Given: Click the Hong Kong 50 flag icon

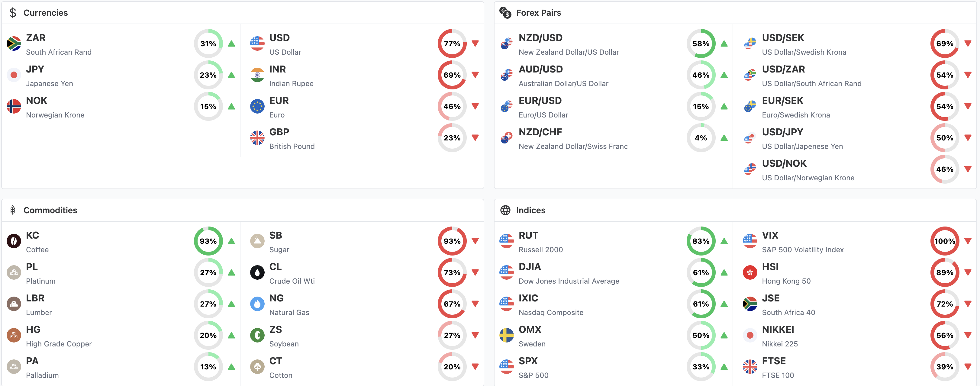Looking at the screenshot, I should point(750,273).
